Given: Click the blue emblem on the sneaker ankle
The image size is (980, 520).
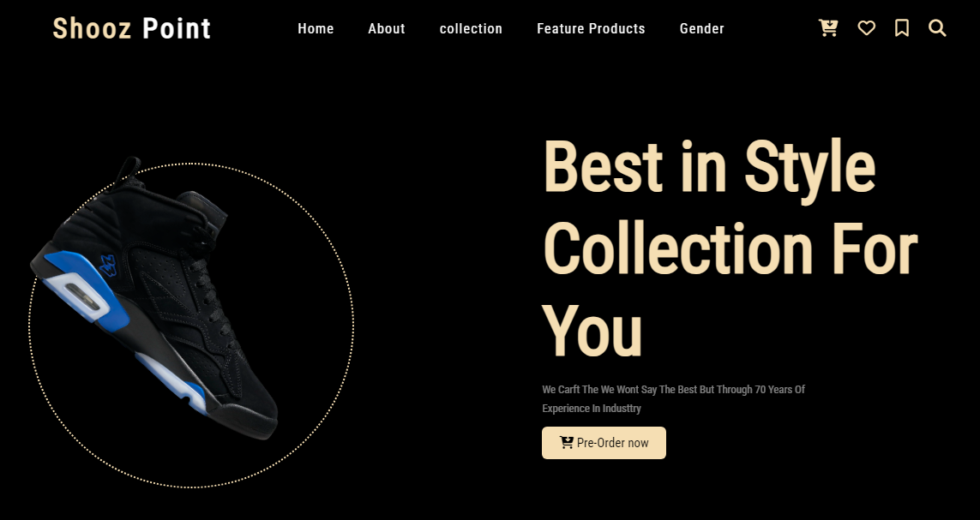Looking at the screenshot, I should [108, 266].
